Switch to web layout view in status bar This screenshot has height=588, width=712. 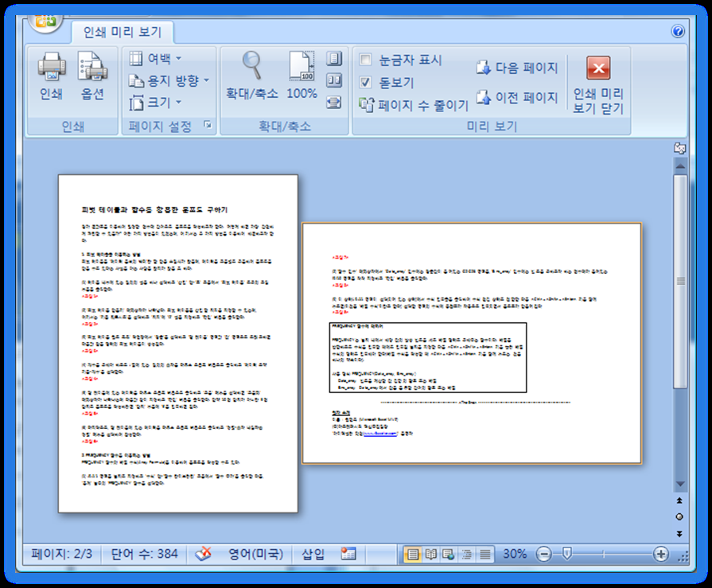449,554
